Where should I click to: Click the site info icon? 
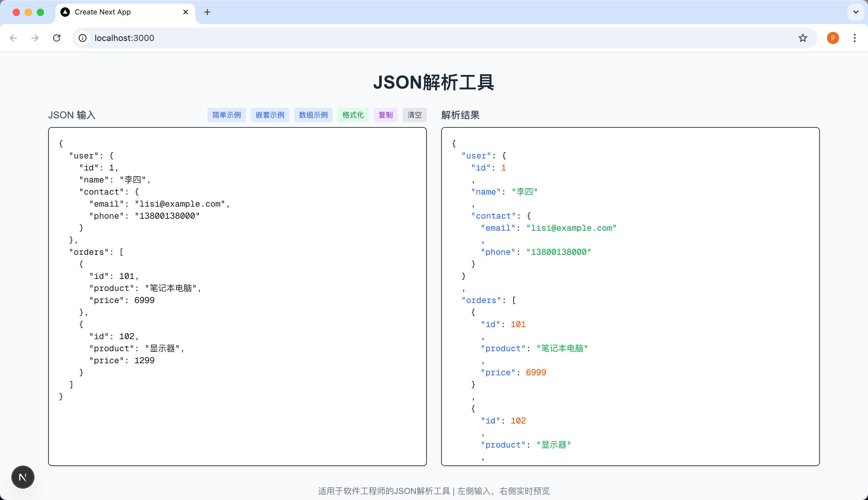click(x=83, y=38)
